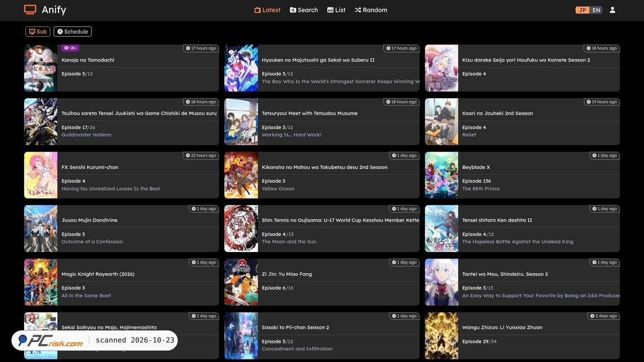Viewport: 644px width, 362px height.
Task: Click the Beyblade X title
Action: pos(476,167)
